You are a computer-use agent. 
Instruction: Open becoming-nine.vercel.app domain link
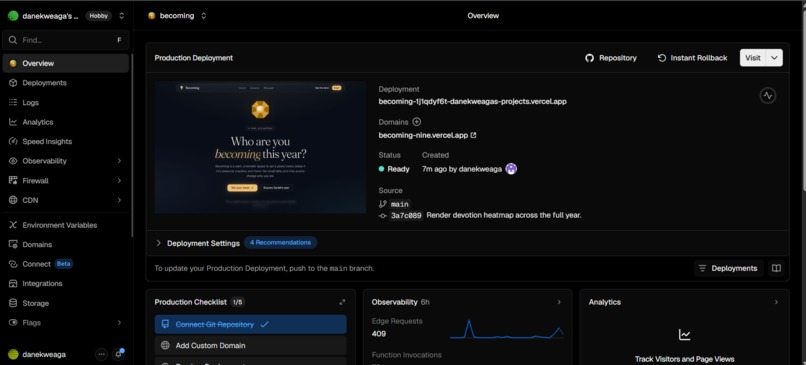[427, 135]
